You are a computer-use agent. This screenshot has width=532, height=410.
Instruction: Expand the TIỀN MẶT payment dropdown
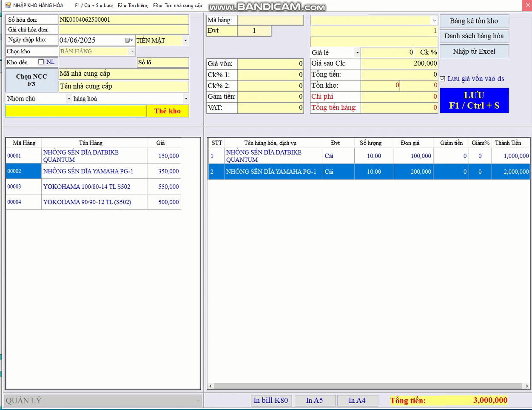[x=185, y=40]
